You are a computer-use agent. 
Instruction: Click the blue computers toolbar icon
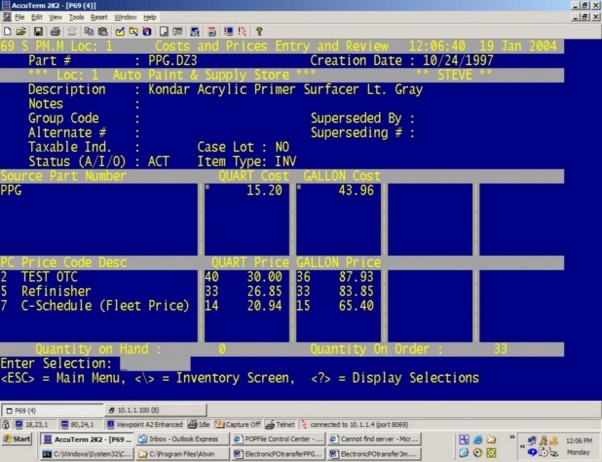(195, 31)
